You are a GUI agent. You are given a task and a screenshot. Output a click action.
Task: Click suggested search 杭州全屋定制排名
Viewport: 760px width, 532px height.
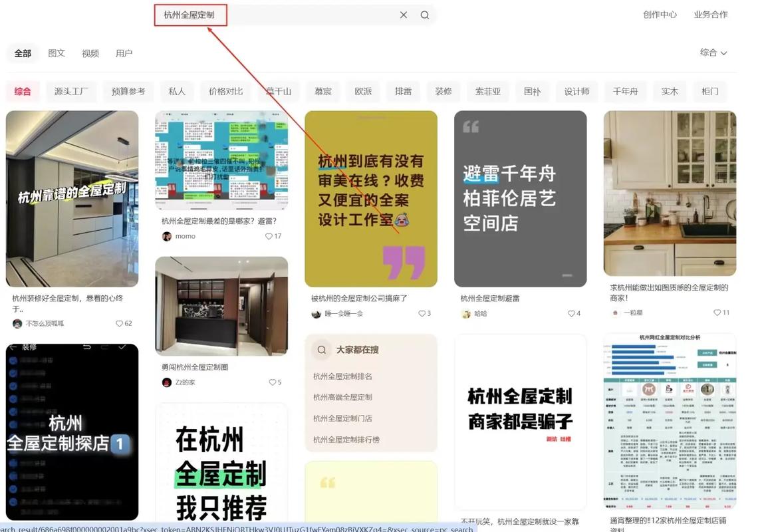343,376
